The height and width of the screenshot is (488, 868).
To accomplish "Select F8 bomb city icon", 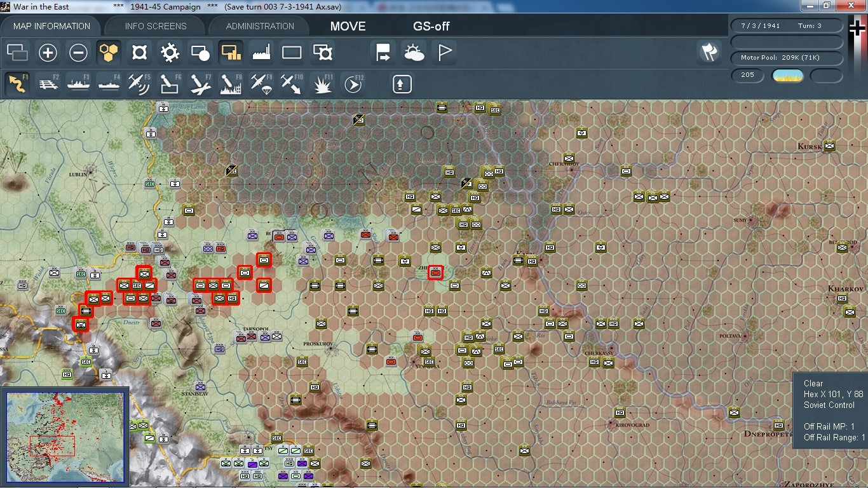I will pos(231,84).
